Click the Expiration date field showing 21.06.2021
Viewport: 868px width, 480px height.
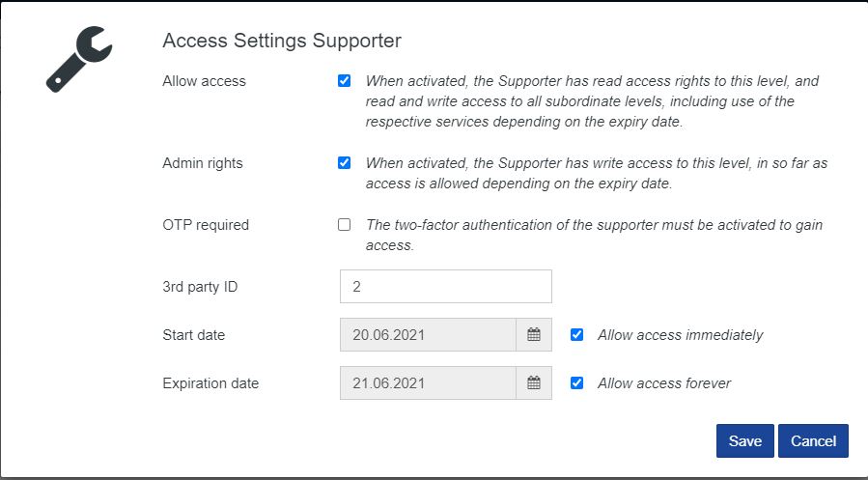click(x=428, y=382)
